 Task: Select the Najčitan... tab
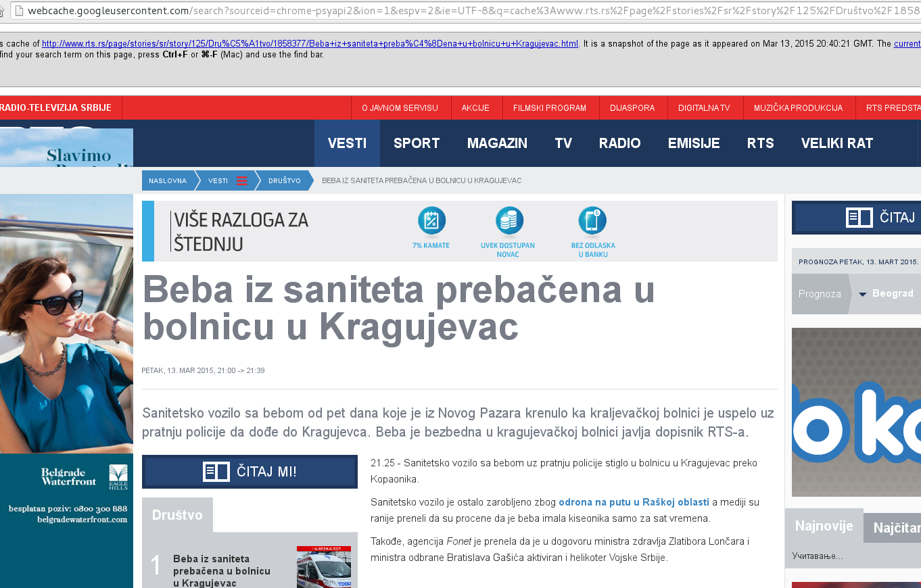click(x=893, y=528)
